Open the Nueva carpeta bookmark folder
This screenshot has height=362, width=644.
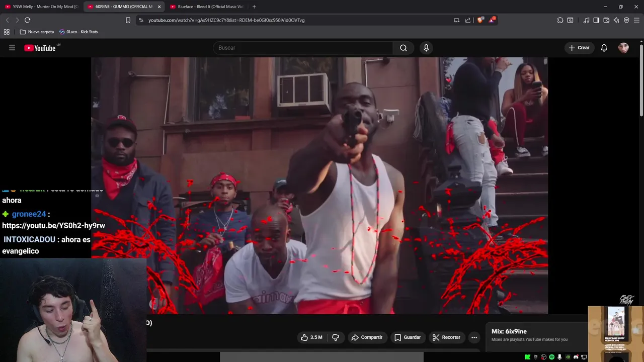point(37,32)
